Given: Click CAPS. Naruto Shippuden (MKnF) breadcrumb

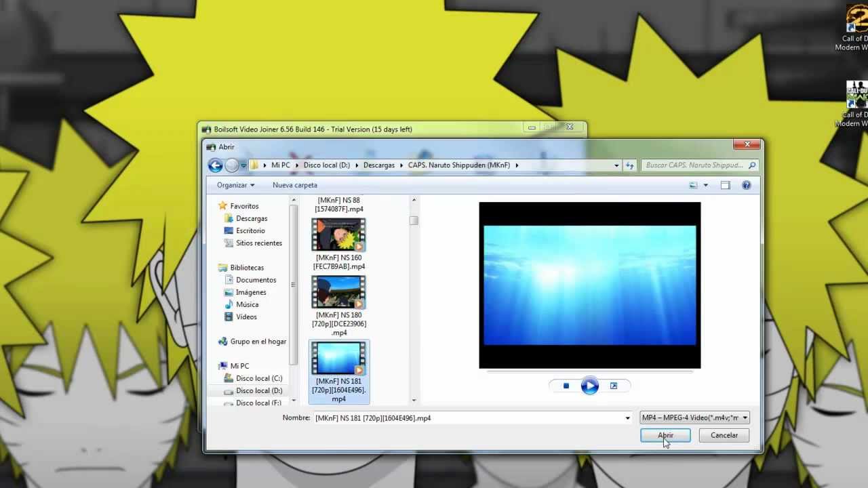Looking at the screenshot, I should (x=458, y=165).
